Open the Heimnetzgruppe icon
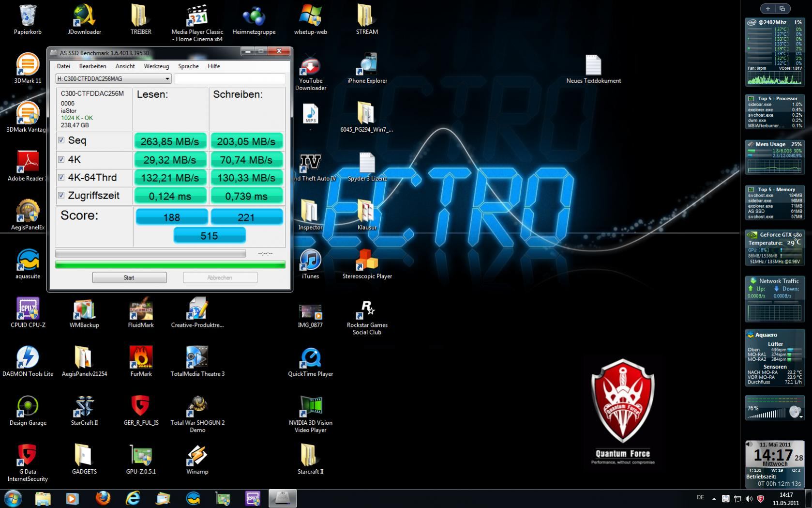 coord(254,19)
